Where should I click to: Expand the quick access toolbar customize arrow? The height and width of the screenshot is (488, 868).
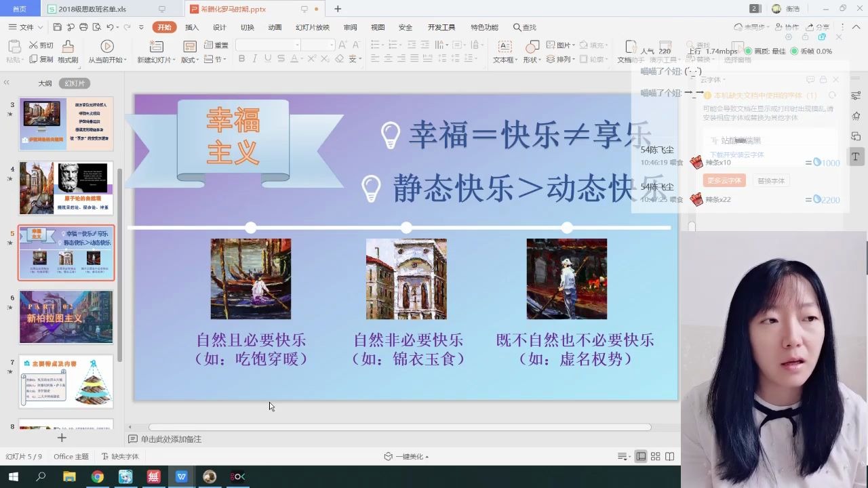[x=141, y=27]
